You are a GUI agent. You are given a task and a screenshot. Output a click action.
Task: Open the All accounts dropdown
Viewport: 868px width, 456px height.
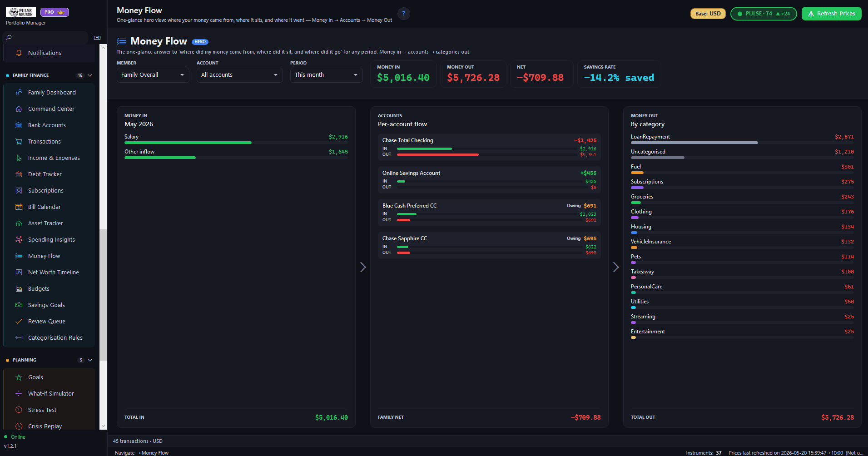tap(239, 75)
